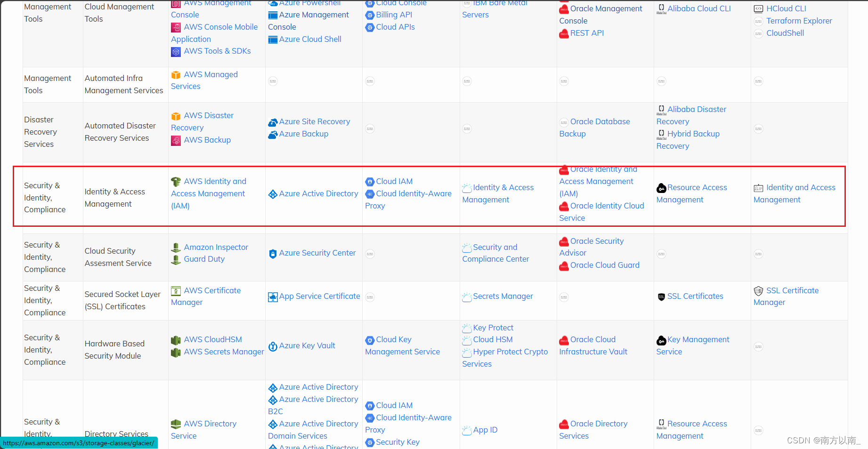
Task: Click the Key Management Service icon
Action: 661,340
